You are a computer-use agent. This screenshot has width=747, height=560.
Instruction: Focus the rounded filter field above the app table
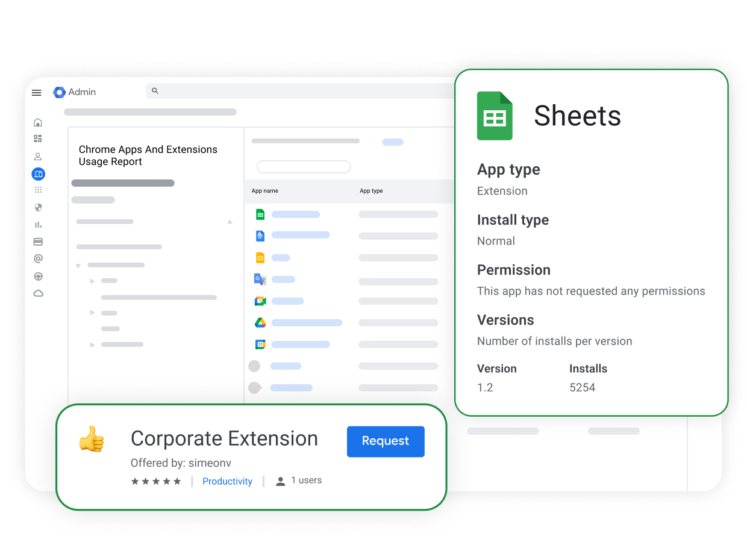pyautogui.click(x=304, y=167)
